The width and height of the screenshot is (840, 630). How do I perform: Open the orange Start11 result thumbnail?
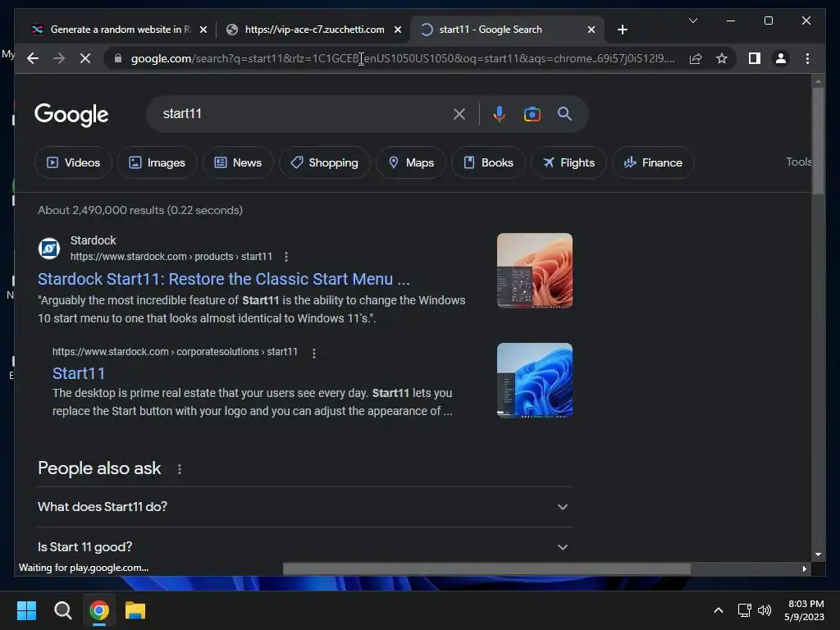(535, 271)
